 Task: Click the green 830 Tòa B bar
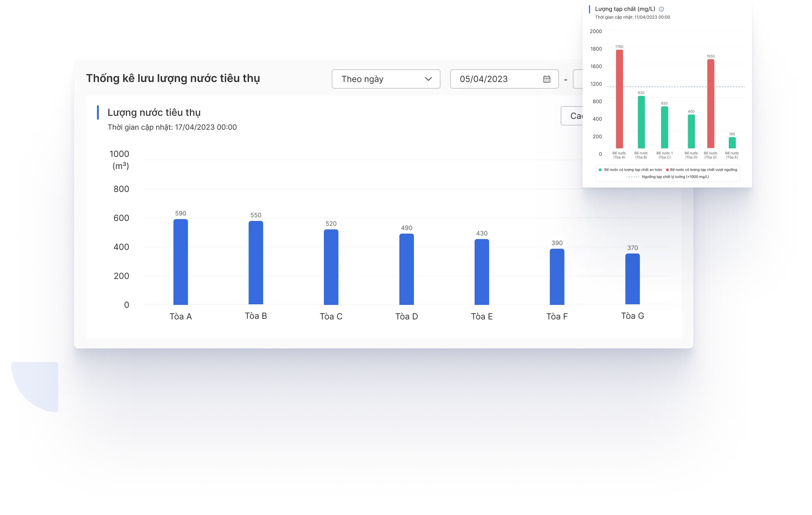coord(641,122)
